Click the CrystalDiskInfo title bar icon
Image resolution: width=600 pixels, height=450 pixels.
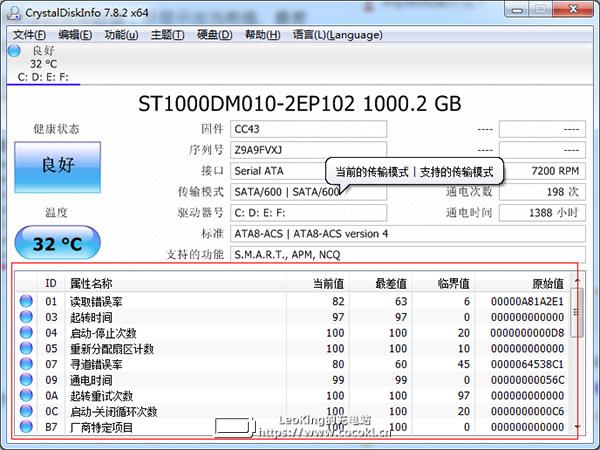pos(14,13)
